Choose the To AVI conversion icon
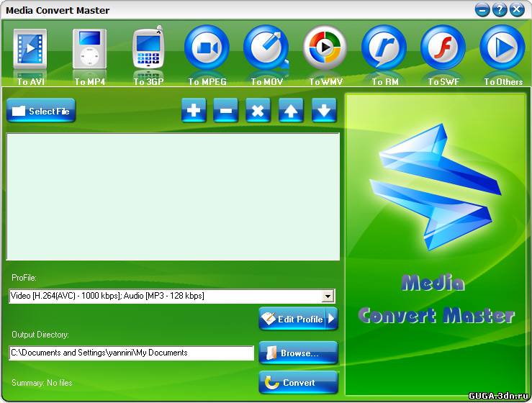Image resolution: width=532 pixels, height=403 pixels. (x=30, y=48)
